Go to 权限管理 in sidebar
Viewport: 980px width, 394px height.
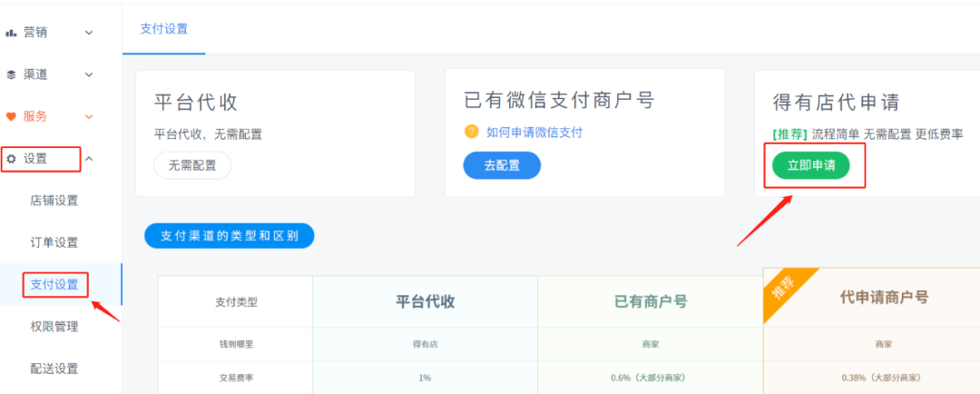point(54,327)
